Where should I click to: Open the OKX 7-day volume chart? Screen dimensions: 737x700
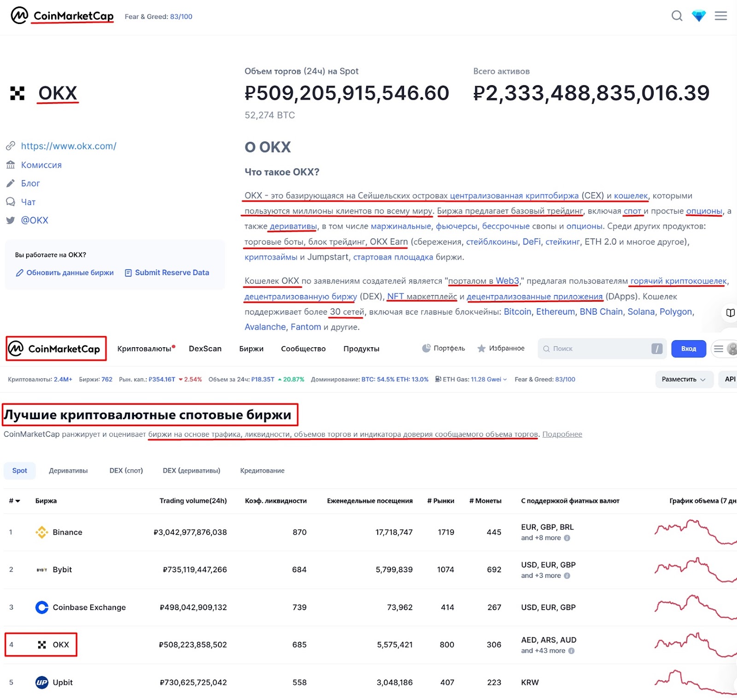(x=696, y=645)
